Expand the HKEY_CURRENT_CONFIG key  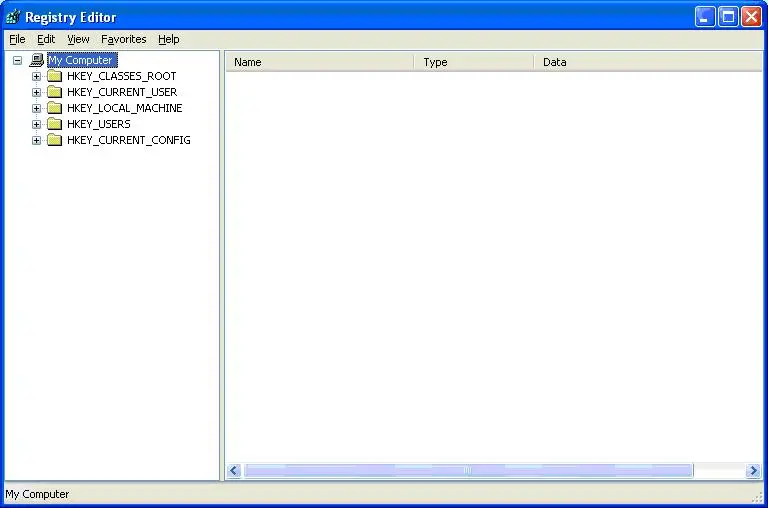click(x=36, y=140)
